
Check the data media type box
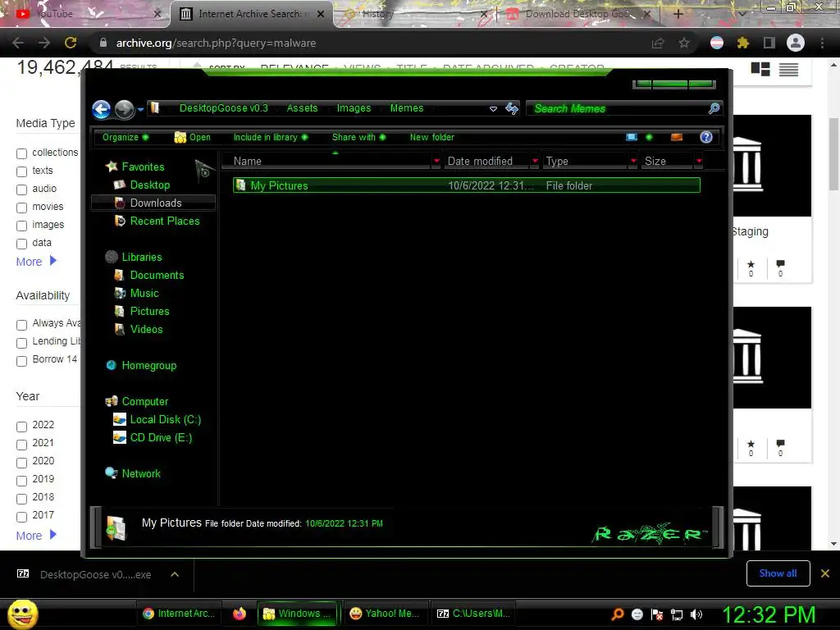click(x=21, y=244)
